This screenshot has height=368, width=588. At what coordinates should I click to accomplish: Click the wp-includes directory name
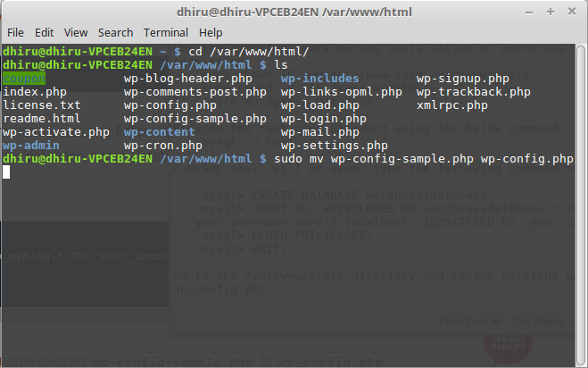tap(319, 79)
